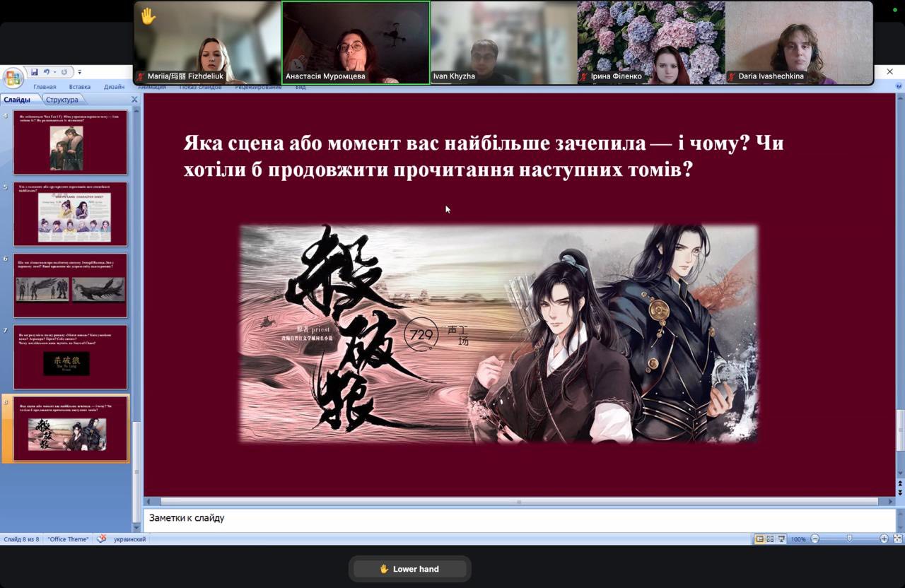The height and width of the screenshot is (588, 905).
Task: Fit slide to current window icon
Action: (x=898, y=539)
